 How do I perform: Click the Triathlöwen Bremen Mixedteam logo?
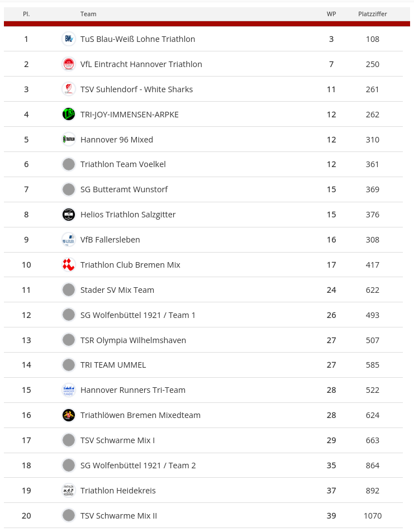point(69,415)
